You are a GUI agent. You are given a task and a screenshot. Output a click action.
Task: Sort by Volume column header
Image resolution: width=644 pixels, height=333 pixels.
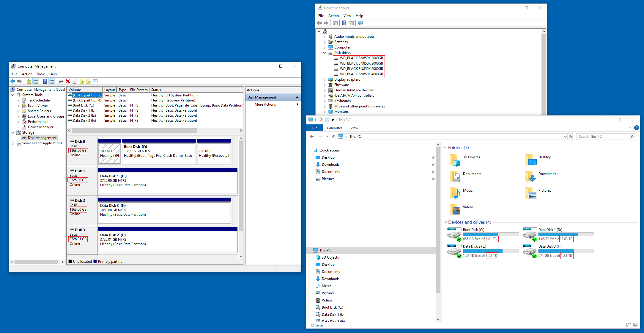(x=85, y=90)
